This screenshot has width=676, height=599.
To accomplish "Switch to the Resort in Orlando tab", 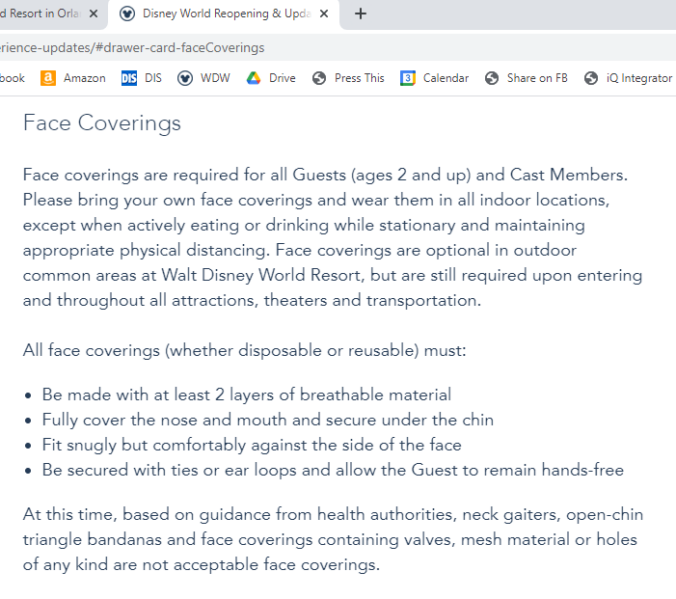I will click(x=43, y=14).
